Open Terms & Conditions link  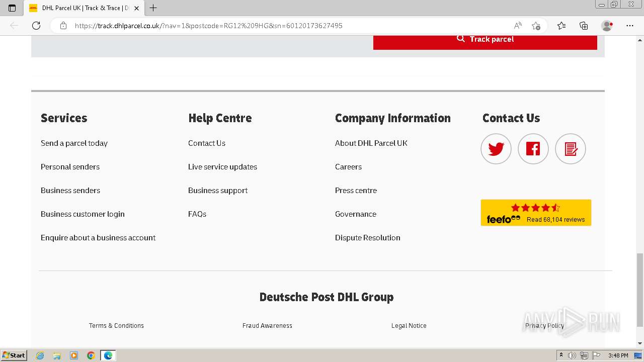pyautogui.click(x=116, y=326)
